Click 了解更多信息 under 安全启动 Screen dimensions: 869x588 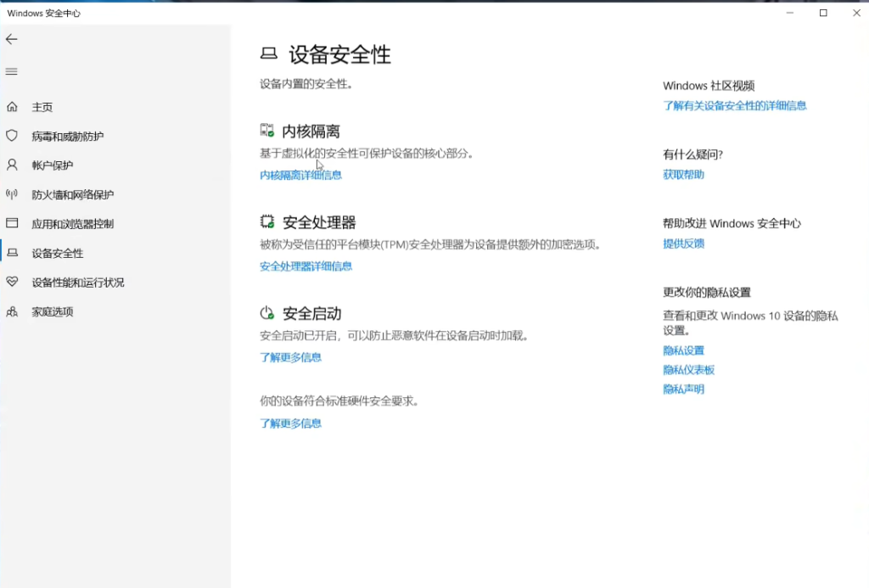[291, 357]
